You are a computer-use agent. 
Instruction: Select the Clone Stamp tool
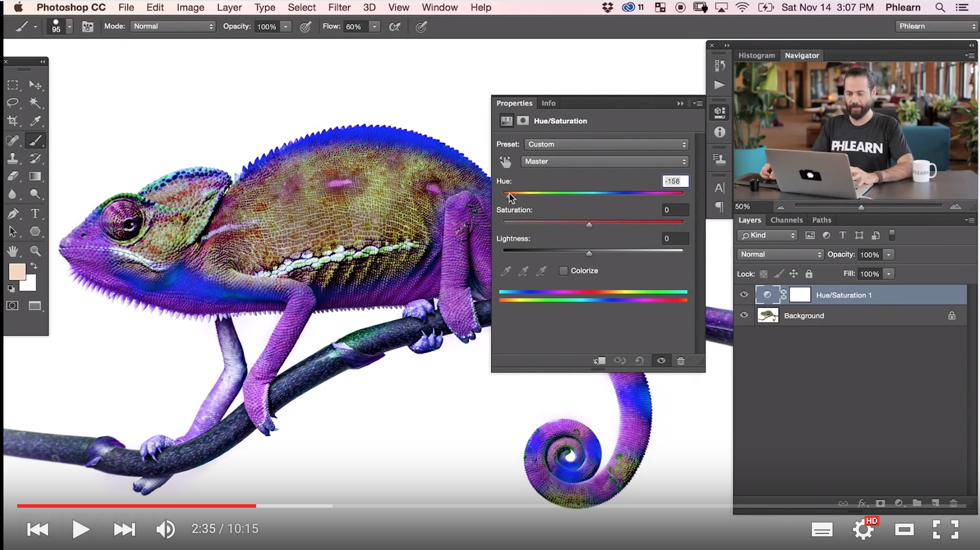click(x=13, y=158)
